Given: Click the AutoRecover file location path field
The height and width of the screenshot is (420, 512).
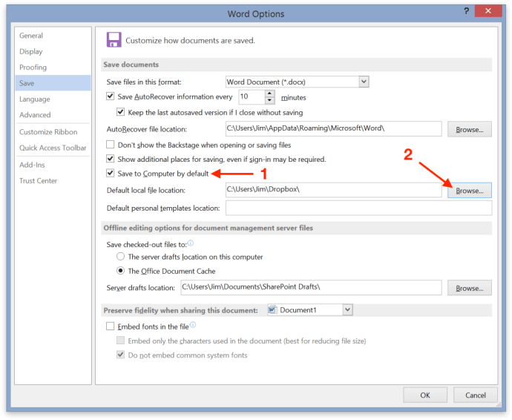Looking at the screenshot, I should pyautogui.click(x=333, y=128).
